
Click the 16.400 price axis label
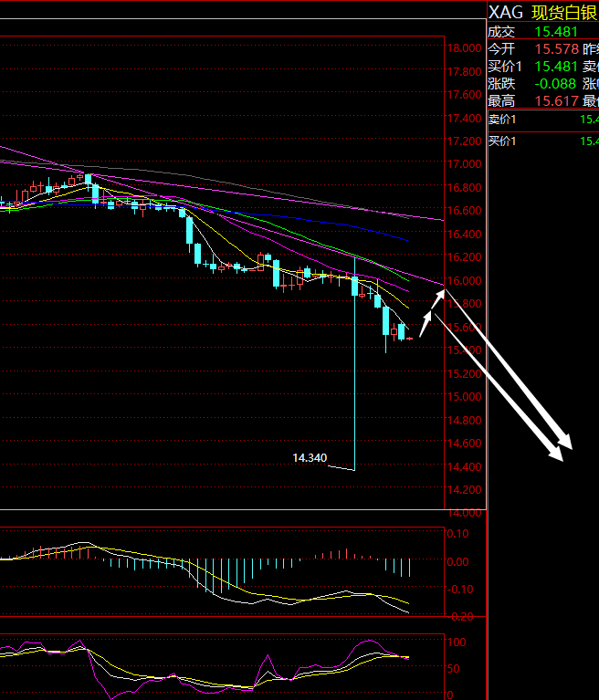[464, 234]
